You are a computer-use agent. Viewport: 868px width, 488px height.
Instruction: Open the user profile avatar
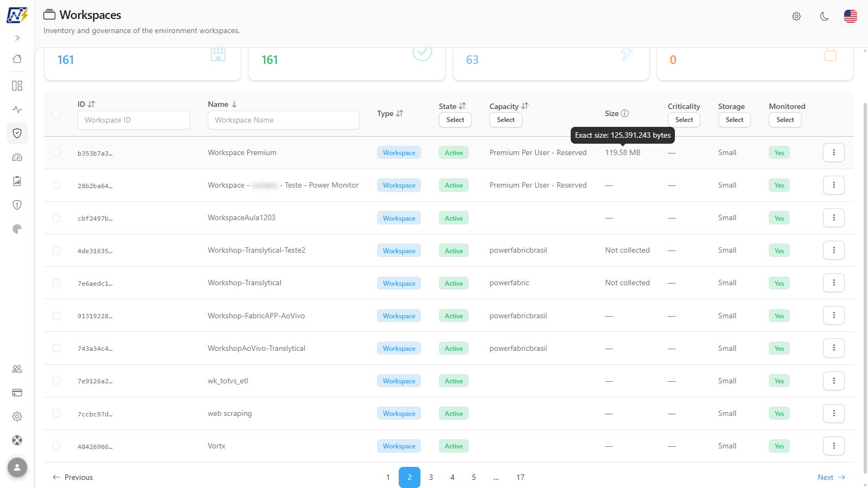(x=17, y=467)
